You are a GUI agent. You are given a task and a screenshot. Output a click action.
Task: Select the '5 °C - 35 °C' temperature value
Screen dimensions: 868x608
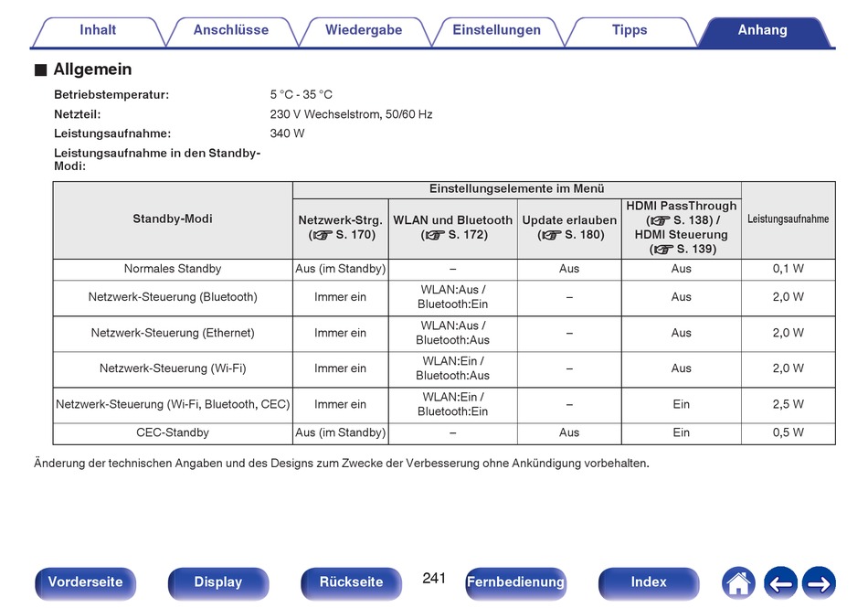302,95
